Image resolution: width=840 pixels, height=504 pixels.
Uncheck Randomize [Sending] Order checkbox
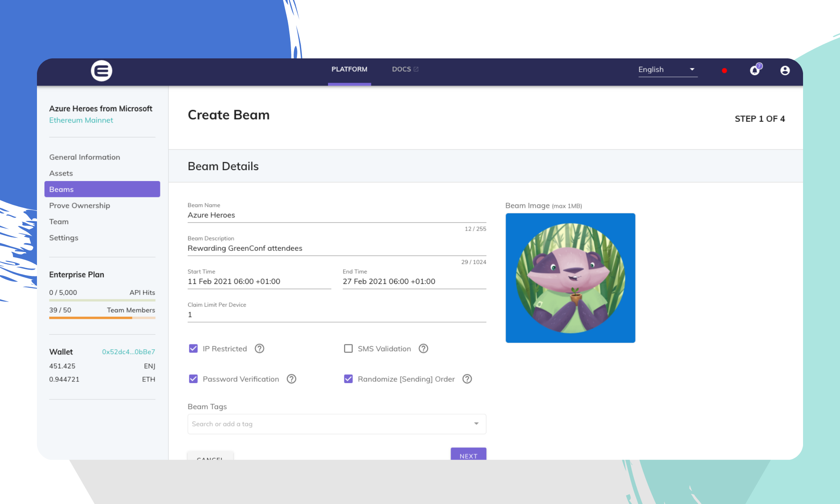click(x=348, y=379)
